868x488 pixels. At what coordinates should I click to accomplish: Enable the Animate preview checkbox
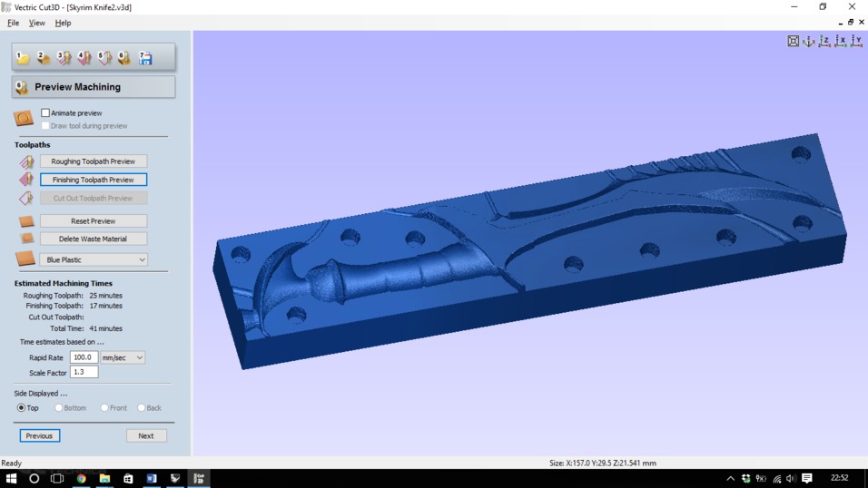[x=45, y=112]
